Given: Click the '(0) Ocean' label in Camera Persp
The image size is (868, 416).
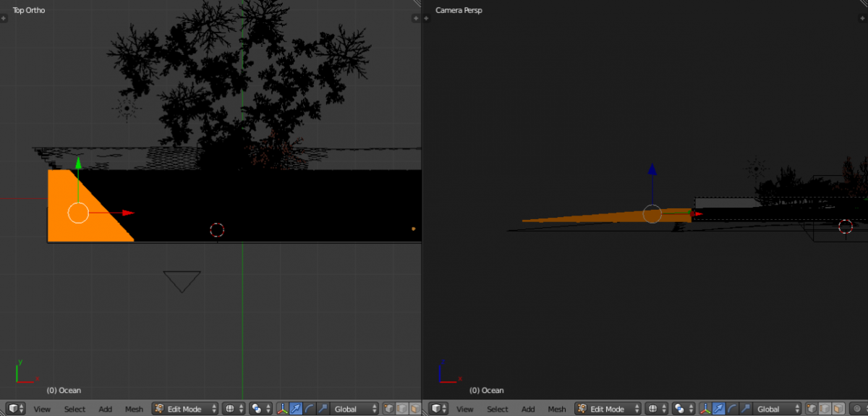Looking at the screenshot, I should pyautogui.click(x=487, y=391).
